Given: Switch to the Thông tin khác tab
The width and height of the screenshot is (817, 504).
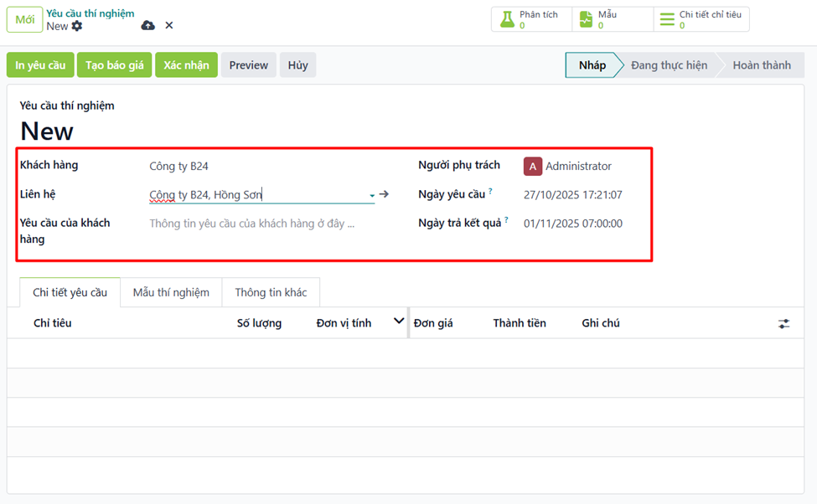Looking at the screenshot, I should [271, 292].
